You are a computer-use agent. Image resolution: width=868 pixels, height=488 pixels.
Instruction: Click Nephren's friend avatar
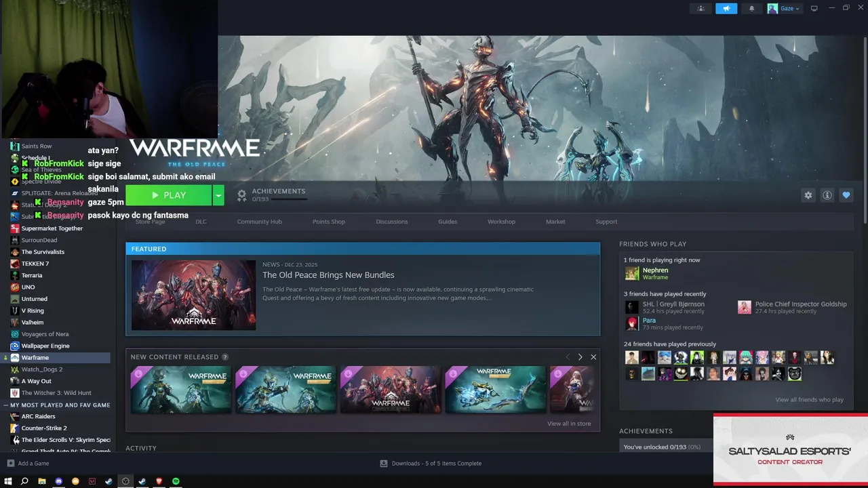[x=632, y=273]
